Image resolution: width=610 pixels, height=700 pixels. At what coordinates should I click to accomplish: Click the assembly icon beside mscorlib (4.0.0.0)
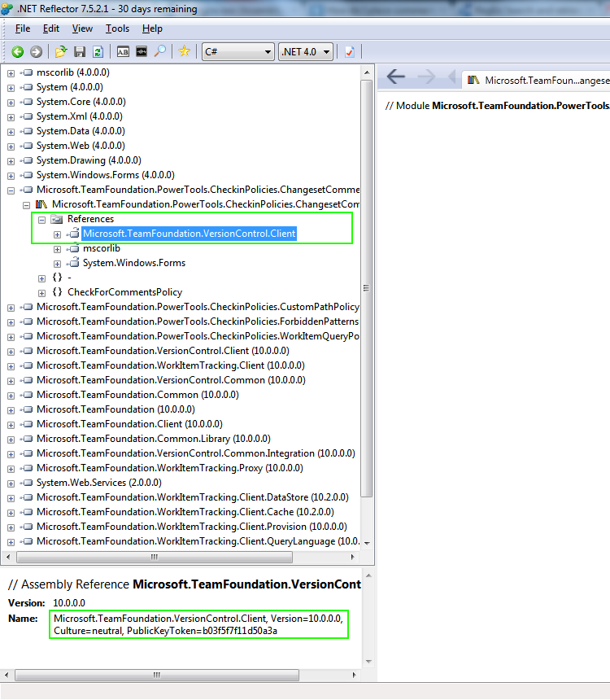tap(27, 72)
